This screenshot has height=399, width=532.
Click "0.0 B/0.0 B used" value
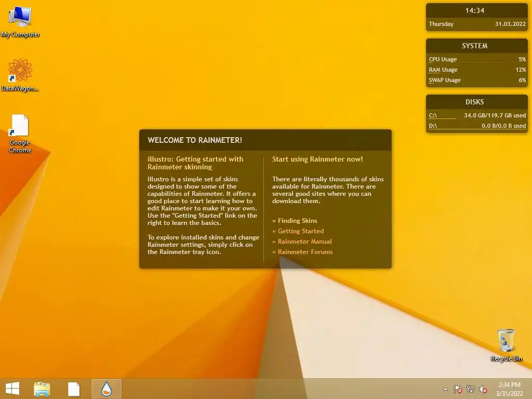point(504,126)
